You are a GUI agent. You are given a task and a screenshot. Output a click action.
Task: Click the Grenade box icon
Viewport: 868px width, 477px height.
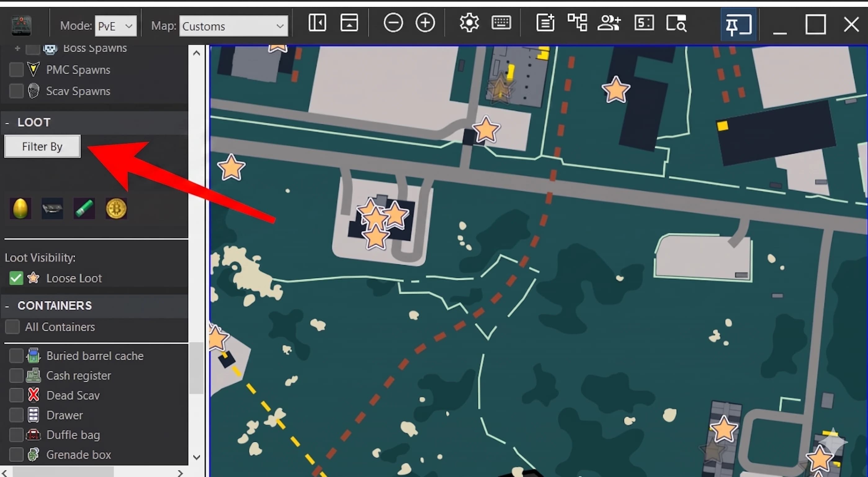(34, 454)
